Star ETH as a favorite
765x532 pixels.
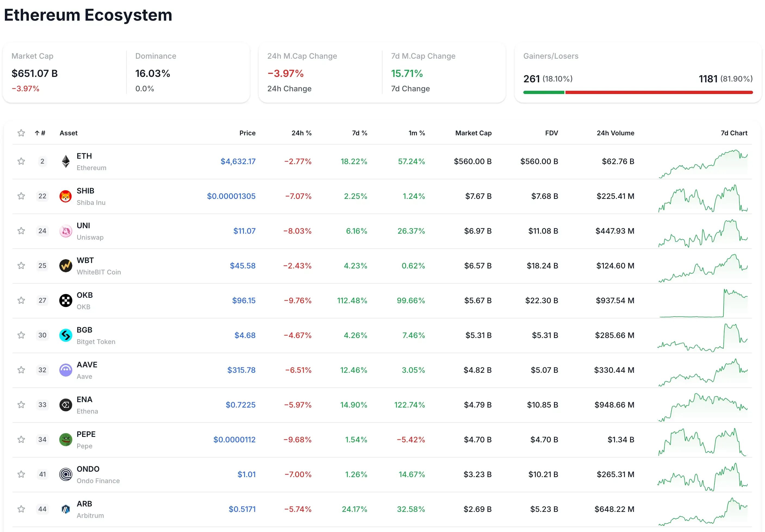tap(21, 161)
